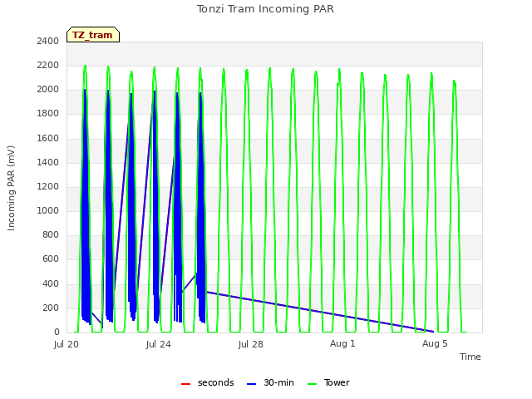Click the 'Jul 24' x-axis tick label

[159, 344]
